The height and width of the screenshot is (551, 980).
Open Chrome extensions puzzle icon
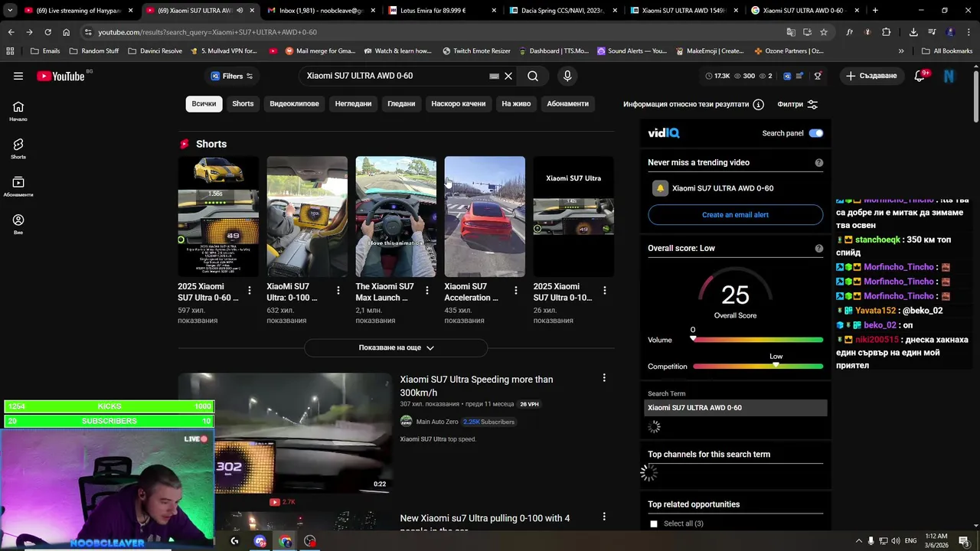(887, 32)
